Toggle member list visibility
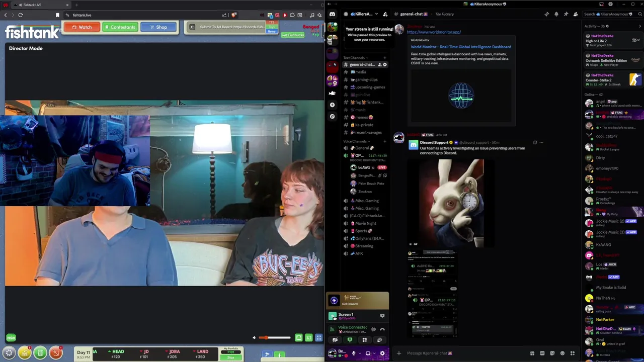The width and height of the screenshot is (644, 362). point(576,14)
